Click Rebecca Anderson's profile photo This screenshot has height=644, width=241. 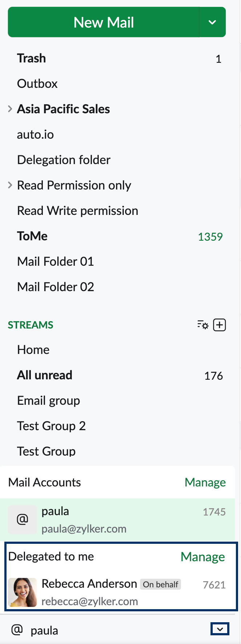[x=23, y=592]
